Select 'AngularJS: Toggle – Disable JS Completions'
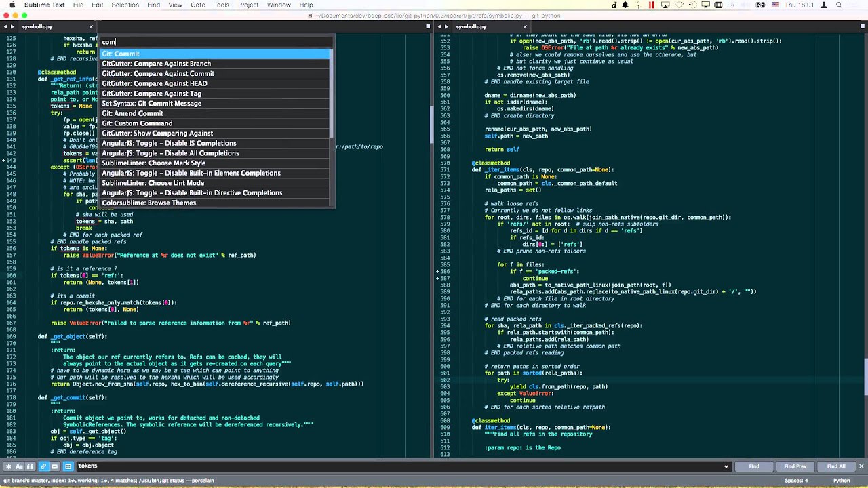The height and width of the screenshot is (488, 868). point(215,143)
